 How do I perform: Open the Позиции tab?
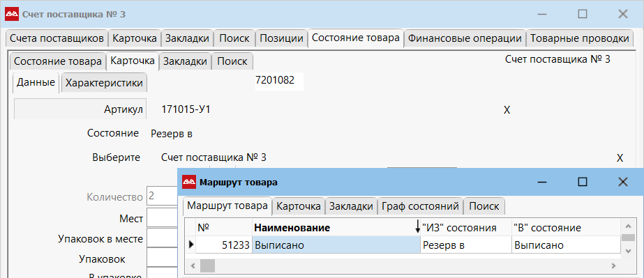tap(282, 38)
